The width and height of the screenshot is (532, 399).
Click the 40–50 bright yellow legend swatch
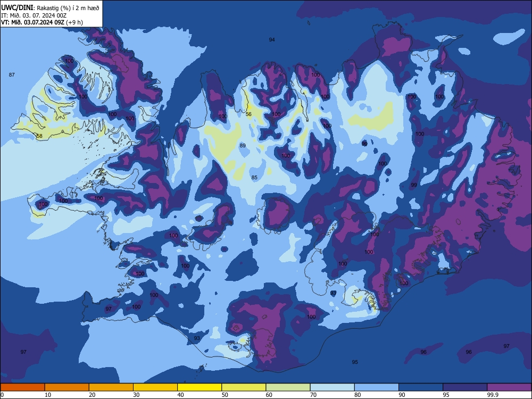199,387
